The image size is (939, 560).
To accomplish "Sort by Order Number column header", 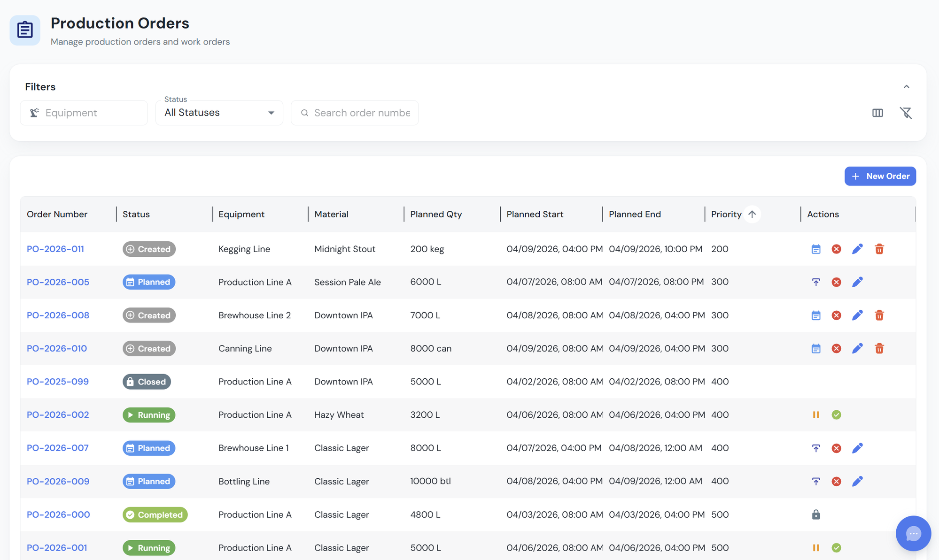I will point(57,215).
